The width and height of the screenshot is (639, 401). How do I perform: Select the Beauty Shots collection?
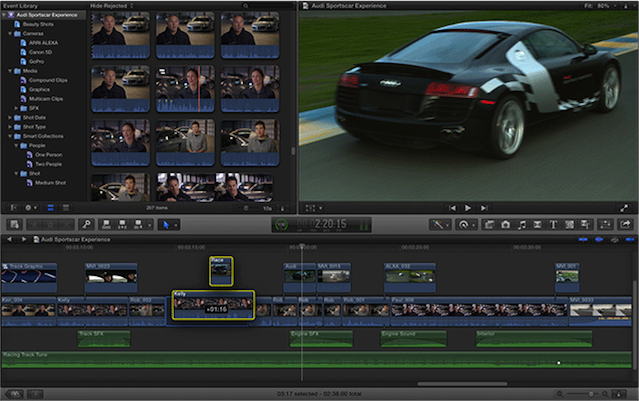click(38, 24)
